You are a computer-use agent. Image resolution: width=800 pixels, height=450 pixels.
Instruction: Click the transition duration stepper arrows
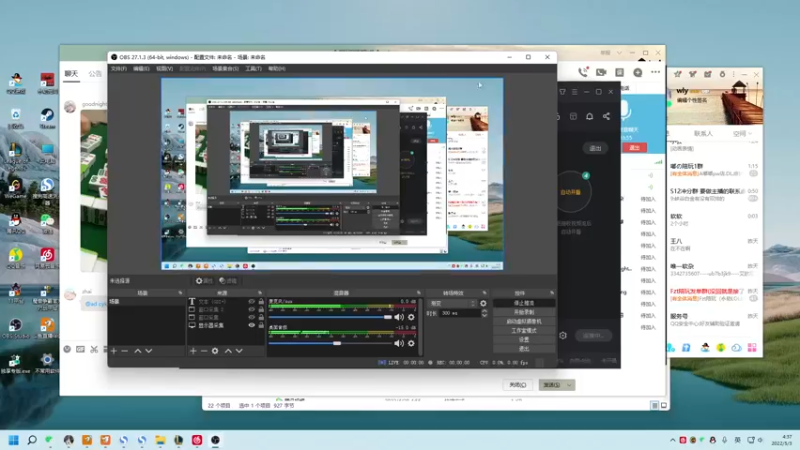(484, 313)
